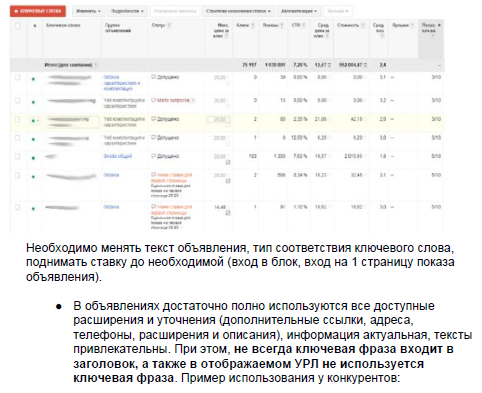Click help icon beside Клики column header

(253, 25)
